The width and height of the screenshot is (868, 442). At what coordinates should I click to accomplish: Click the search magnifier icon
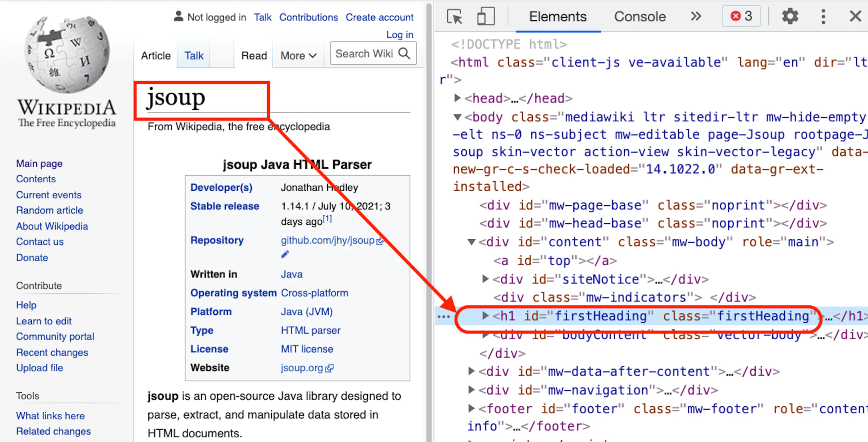404,53
